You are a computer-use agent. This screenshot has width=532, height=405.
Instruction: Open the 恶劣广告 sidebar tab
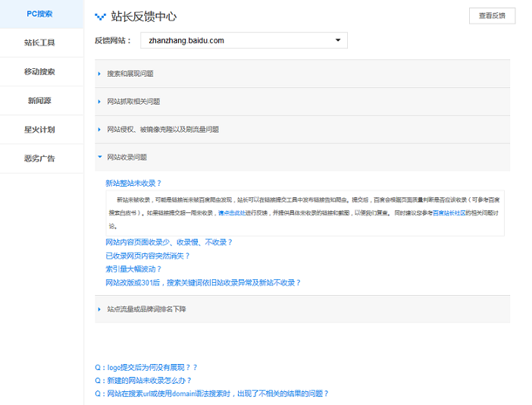[x=39, y=159]
